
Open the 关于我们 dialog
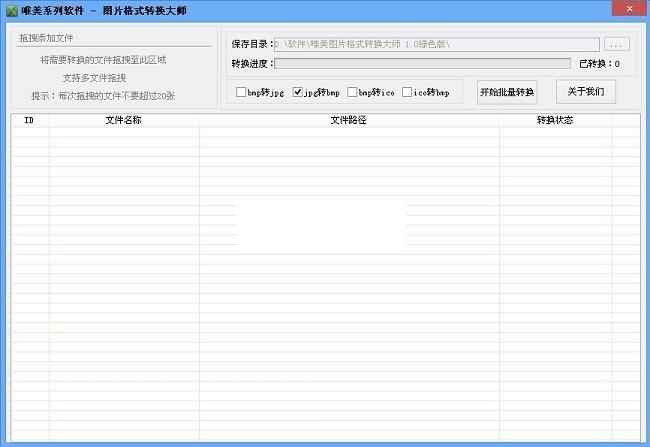click(585, 92)
